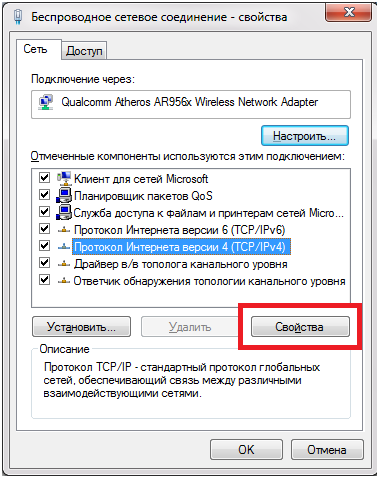Open the Свойства button for selected protocol
Screen dimensions: 379x478
point(300,327)
